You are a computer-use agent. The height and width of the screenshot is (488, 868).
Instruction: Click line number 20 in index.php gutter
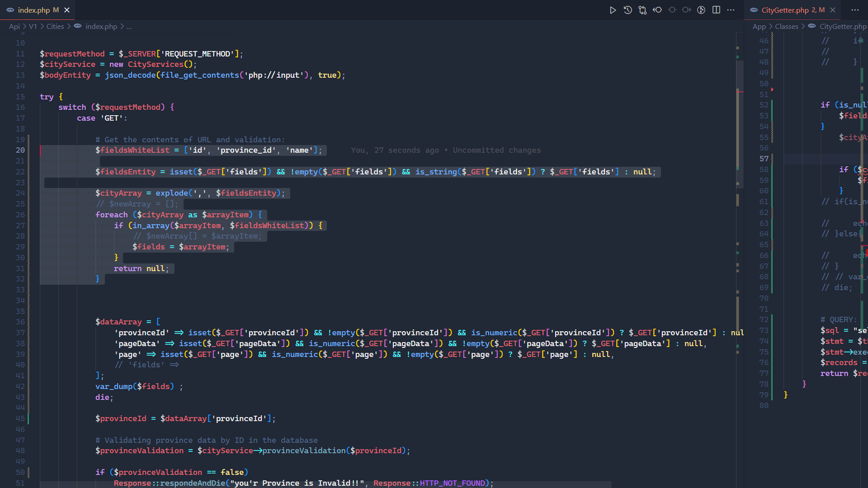click(20, 150)
